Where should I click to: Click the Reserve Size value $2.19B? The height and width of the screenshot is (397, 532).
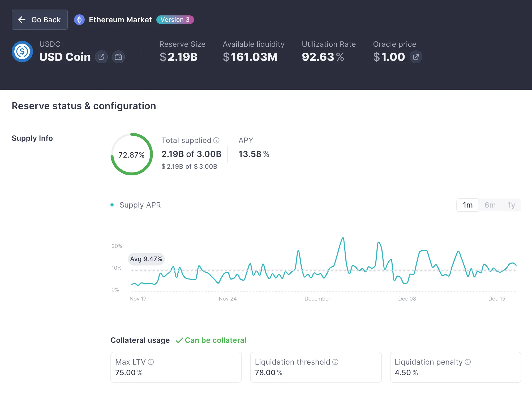click(x=179, y=57)
